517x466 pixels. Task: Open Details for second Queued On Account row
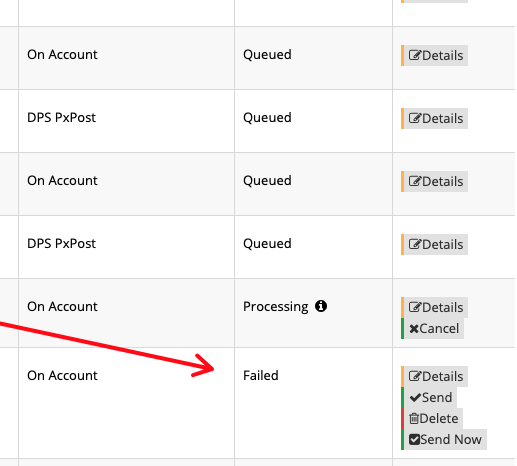(x=435, y=181)
